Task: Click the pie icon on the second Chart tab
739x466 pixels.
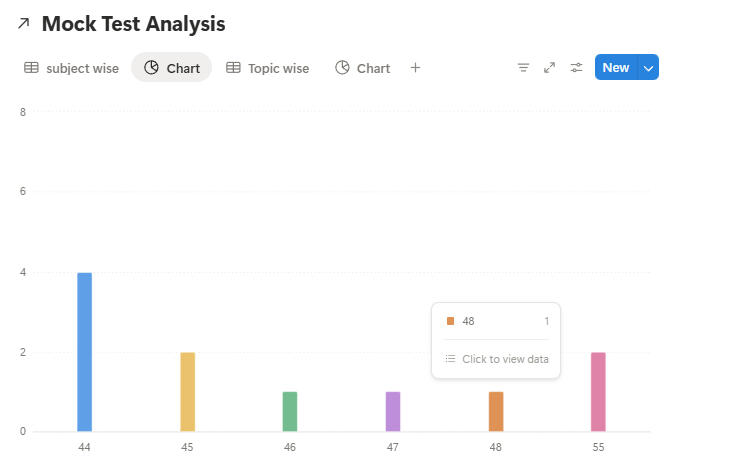Action: coord(342,68)
